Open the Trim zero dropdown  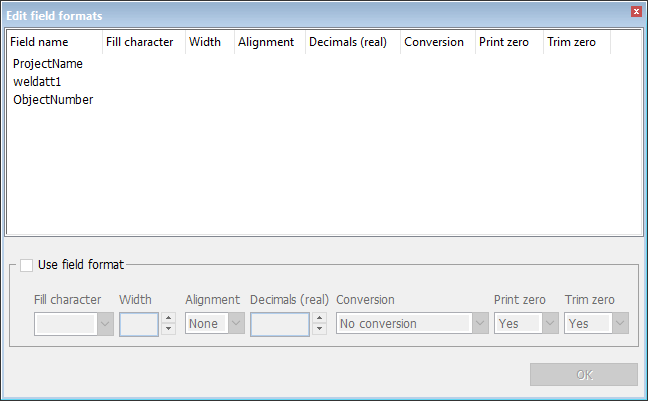(x=620, y=323)
